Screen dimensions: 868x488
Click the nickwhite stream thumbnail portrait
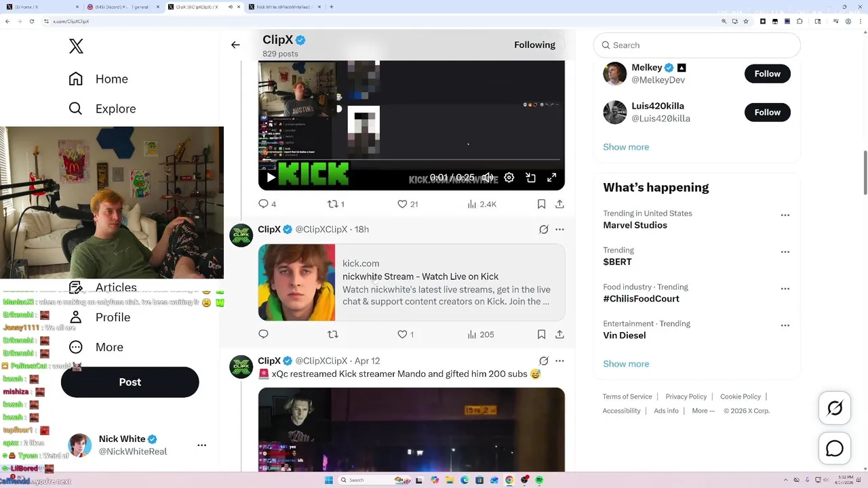pyautogui.click(x=297, y=283)
